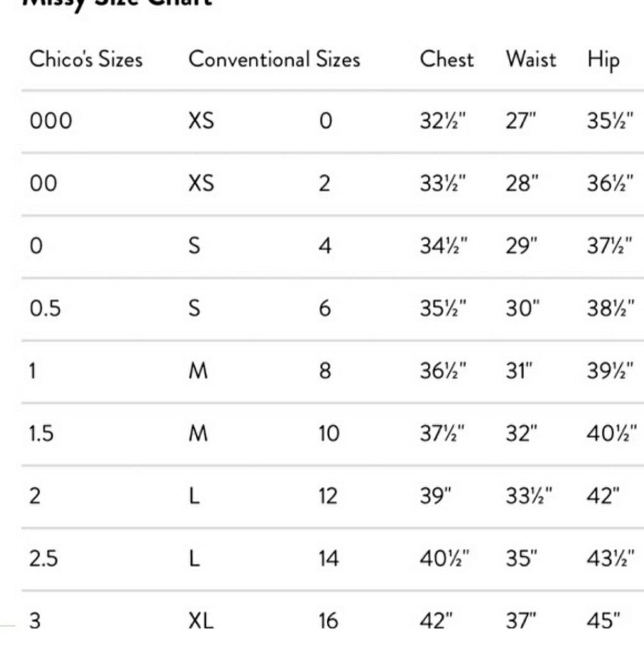Select Chico's size 0.5 cell
Image resolution: width=644 pixels, height=645 pixels.
tap(45, 308)
